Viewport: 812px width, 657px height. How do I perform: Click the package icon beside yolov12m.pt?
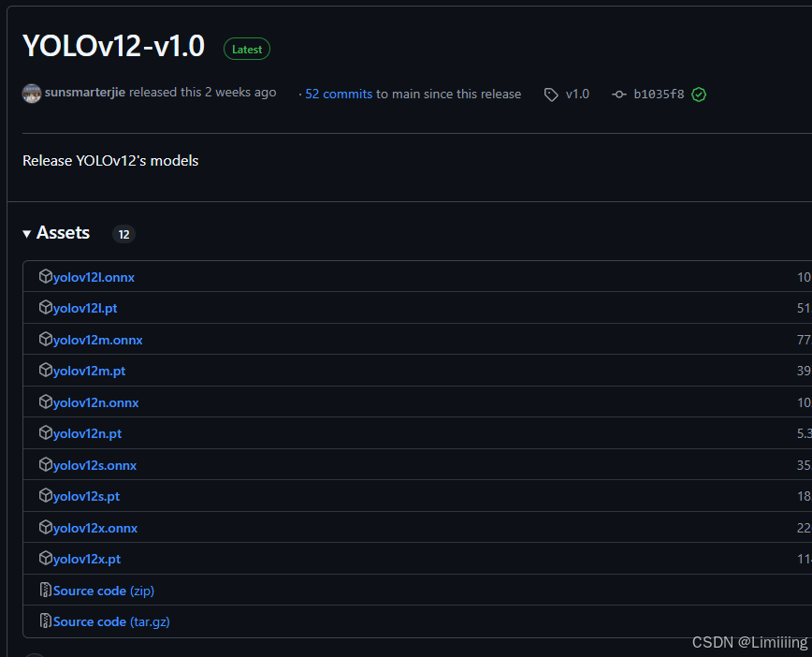tap(46, 370)
